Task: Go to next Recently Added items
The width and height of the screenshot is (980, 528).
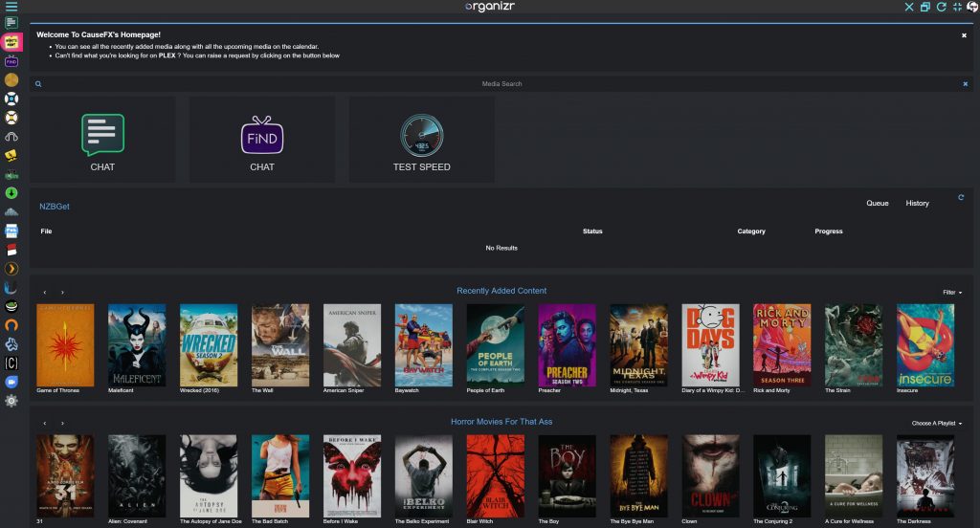Action: coord(62,293)
